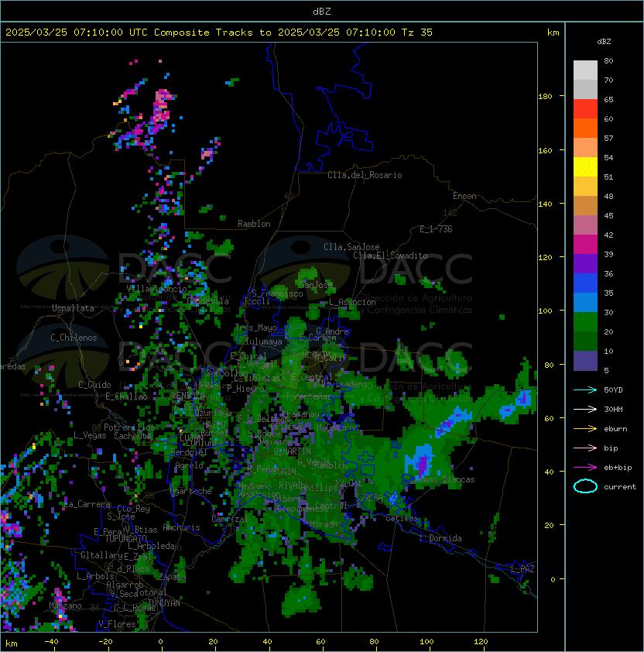
Task: Click the Uspallata place label
Action: (x=74, y=308)
